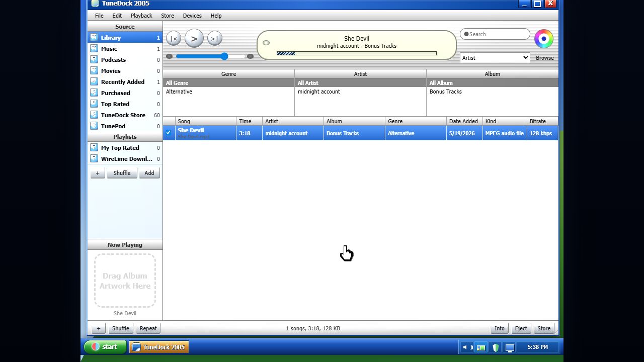Viewport: 644px width, 362px height.
Task: Click TuneDock 2005 taskbar button
Action: (x=159, y=347)
